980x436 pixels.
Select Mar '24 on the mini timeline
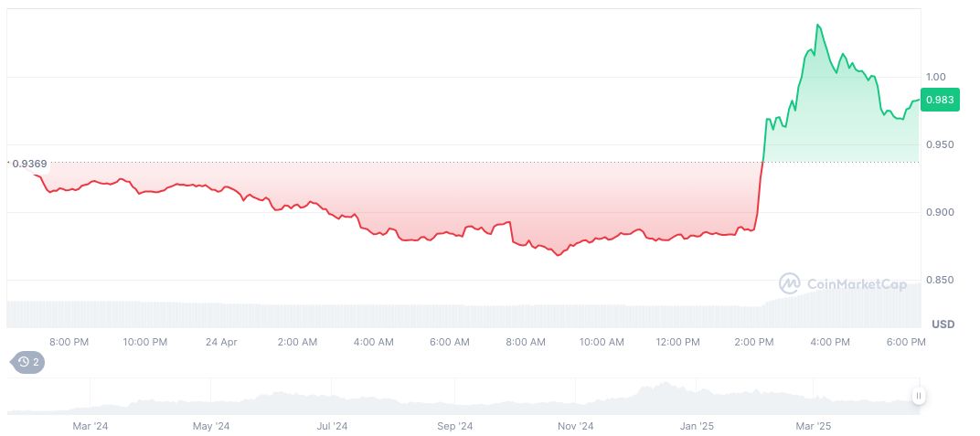pyautogui.click(x=91, y=426)
